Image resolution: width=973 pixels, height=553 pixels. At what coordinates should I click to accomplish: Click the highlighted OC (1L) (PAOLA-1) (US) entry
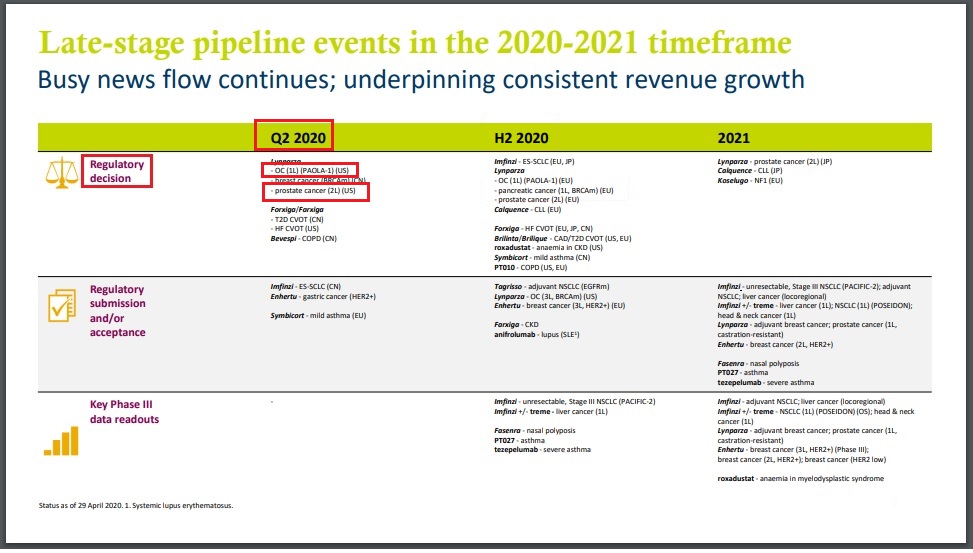coord(311,169)
